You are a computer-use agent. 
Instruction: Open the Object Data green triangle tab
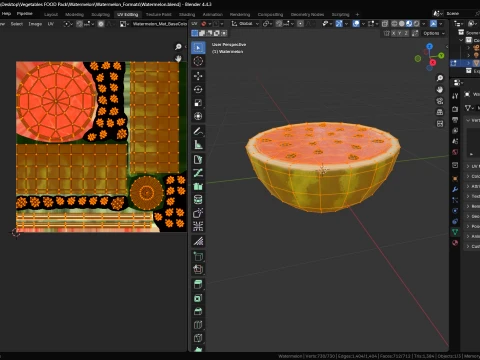tap(455, 231)
